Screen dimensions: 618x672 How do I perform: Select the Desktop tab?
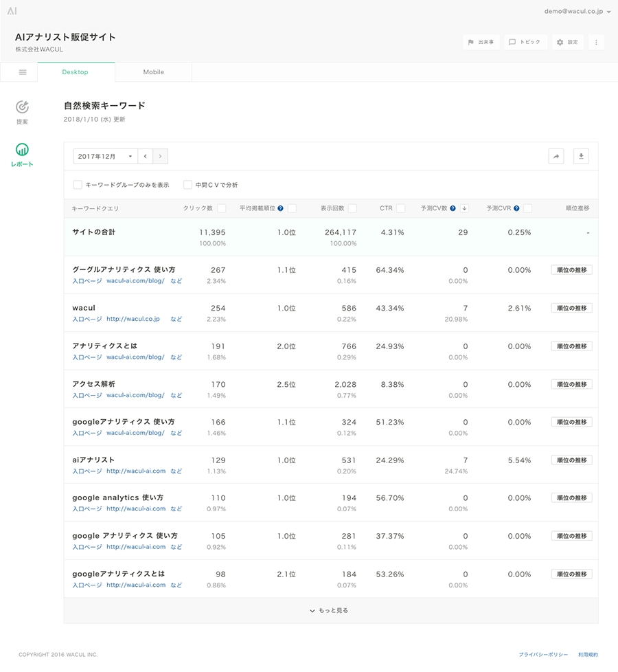coord(76,72)
